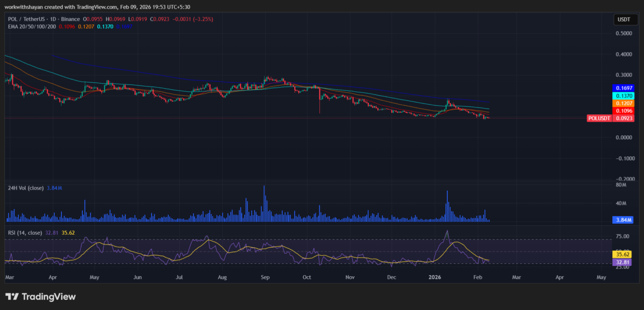Select the purple 32.81 RSI value label

point(623,262)
